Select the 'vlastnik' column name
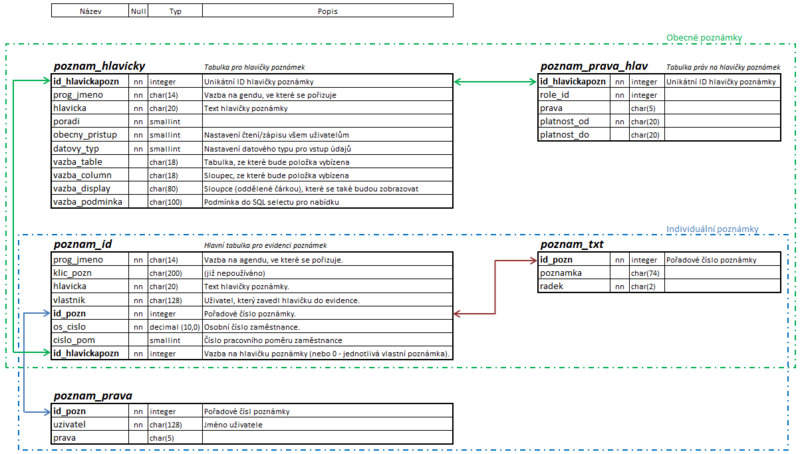The width and height of the screenshot is (800, 454). coord(69,300)
